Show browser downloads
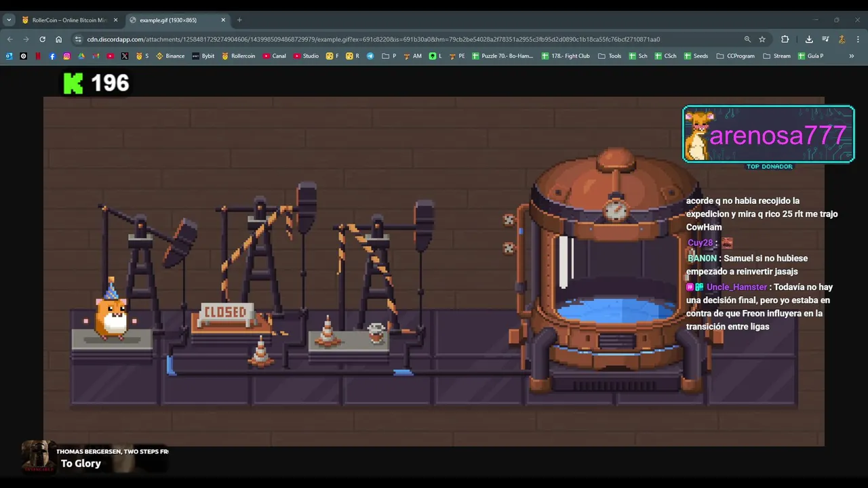This screenshot has width=868, height=488. 809,39
